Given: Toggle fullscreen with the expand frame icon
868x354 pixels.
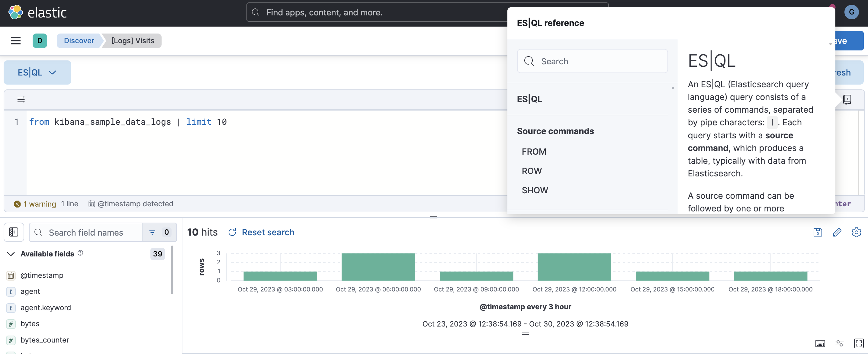Looking at the screenshot, I should click(x=859, y=343).
